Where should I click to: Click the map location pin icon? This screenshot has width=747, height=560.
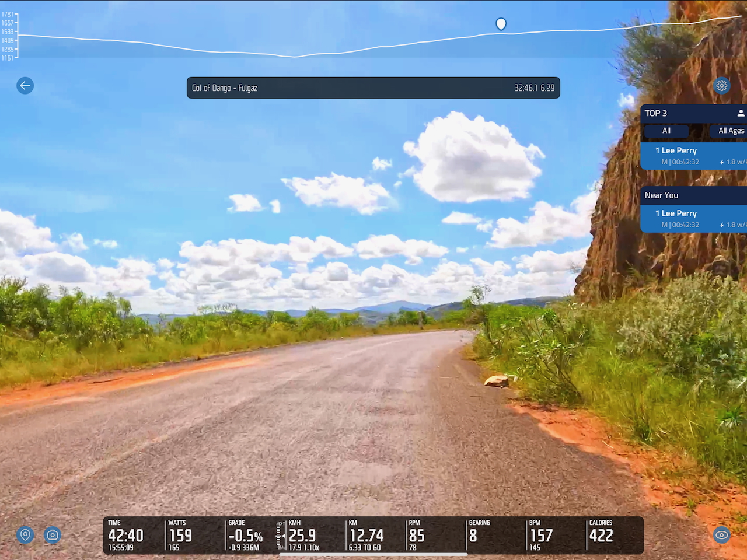(x=25, y=534)
